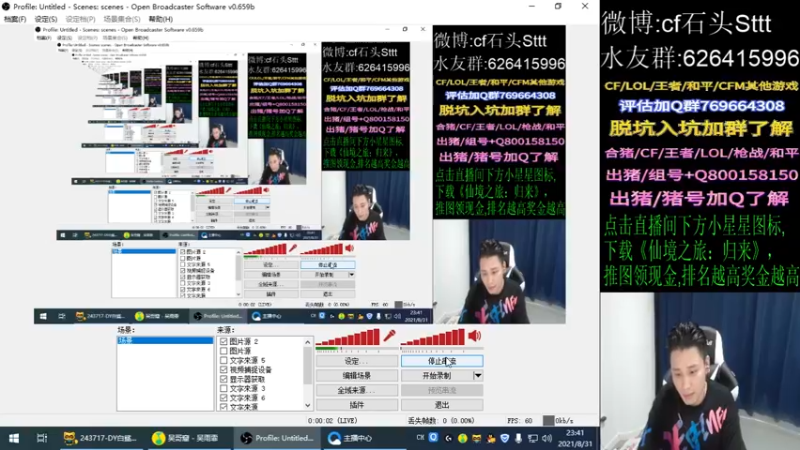Click the blue Q tray icon
The height and width of the screenshot is (450, 800).
point(433,438)
